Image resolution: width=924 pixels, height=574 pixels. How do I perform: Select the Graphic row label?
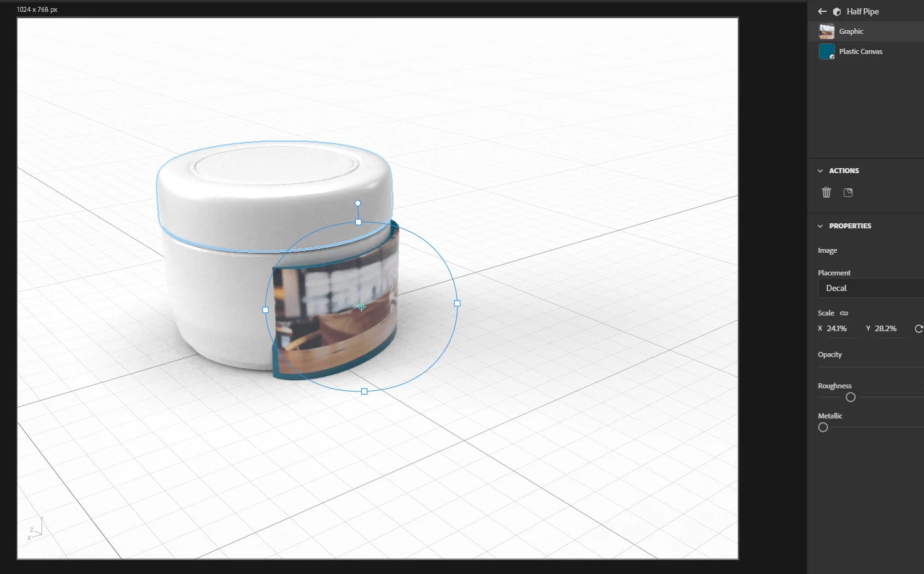tap(851, 31)
